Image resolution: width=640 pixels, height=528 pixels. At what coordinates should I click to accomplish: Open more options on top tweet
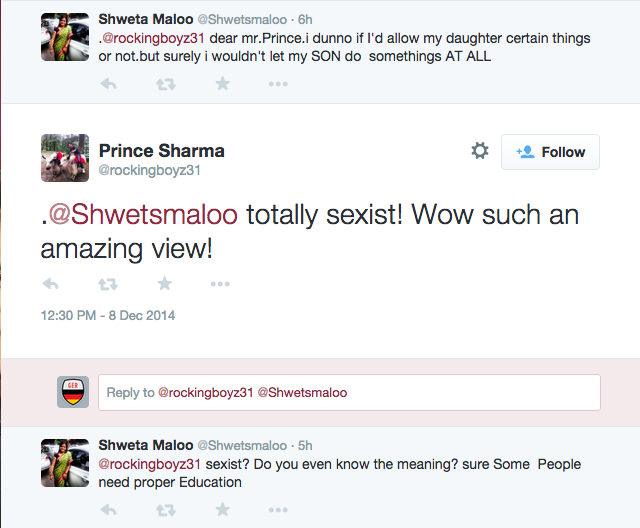[x=278, y=84]
